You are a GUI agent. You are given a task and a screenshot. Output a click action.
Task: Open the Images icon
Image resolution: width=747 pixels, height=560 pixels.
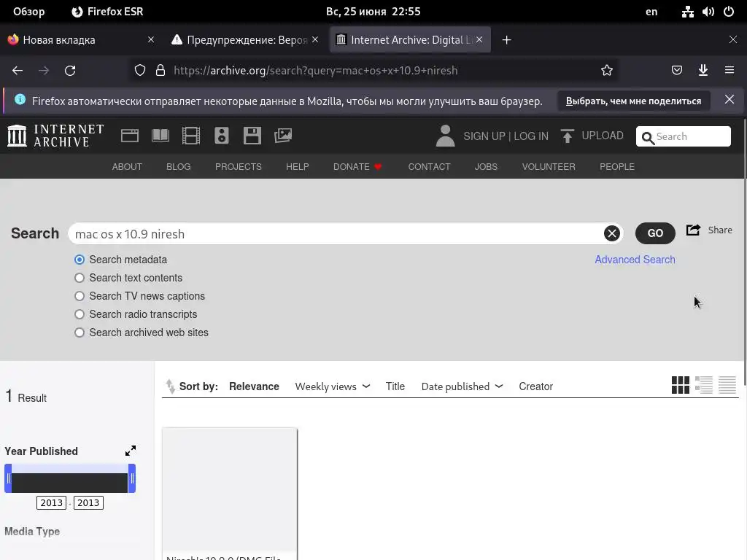click(283, 136)
